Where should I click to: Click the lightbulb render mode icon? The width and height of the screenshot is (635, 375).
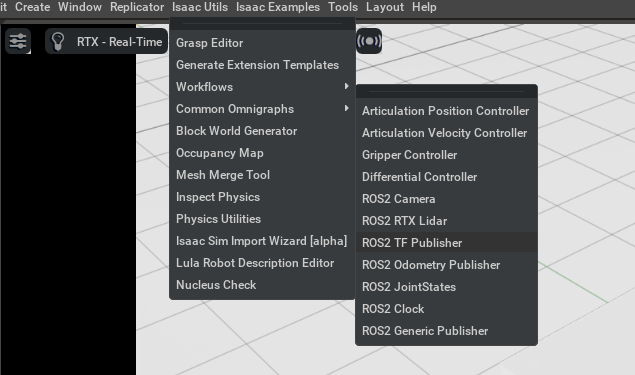click(58, 41)
